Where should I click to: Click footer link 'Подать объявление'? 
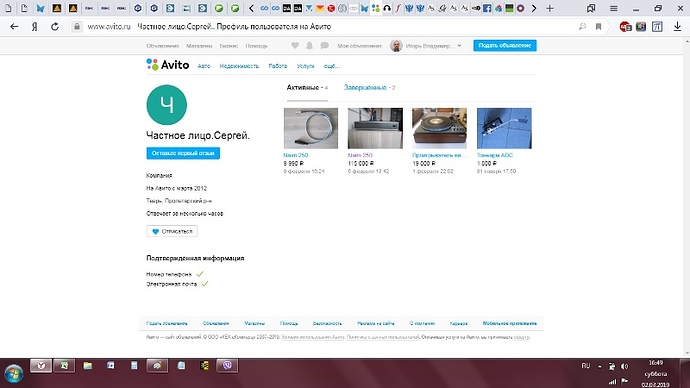click(x=167, y=323)
